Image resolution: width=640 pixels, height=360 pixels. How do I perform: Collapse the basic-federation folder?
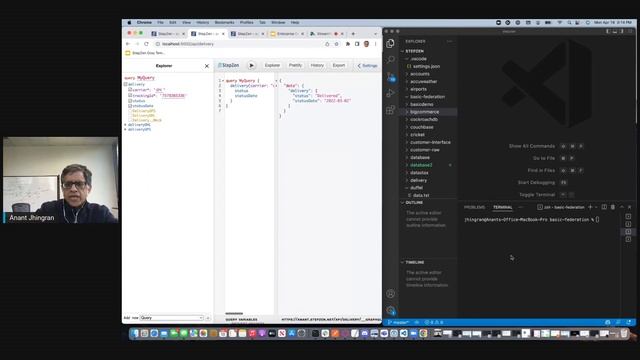[x=428, y=97]
